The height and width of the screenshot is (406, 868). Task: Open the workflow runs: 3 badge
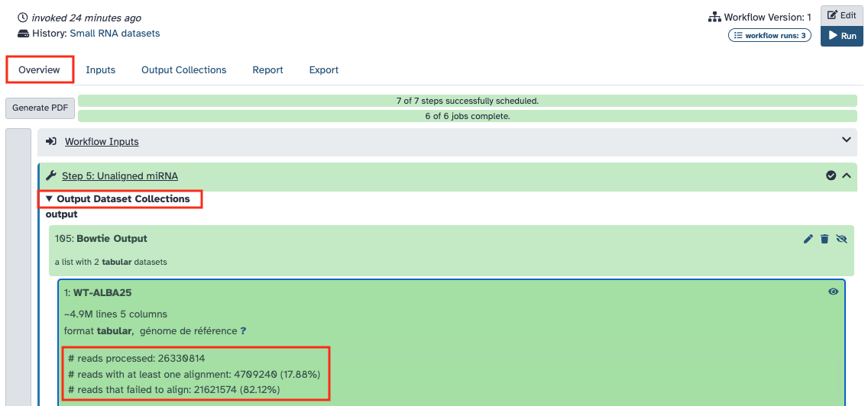(769, 35)
